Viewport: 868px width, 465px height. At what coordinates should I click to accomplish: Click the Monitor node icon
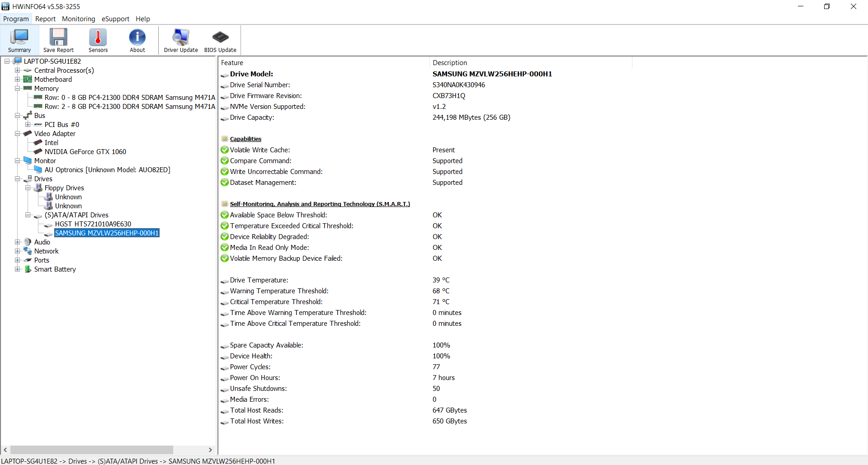click(x=28, y=160)
